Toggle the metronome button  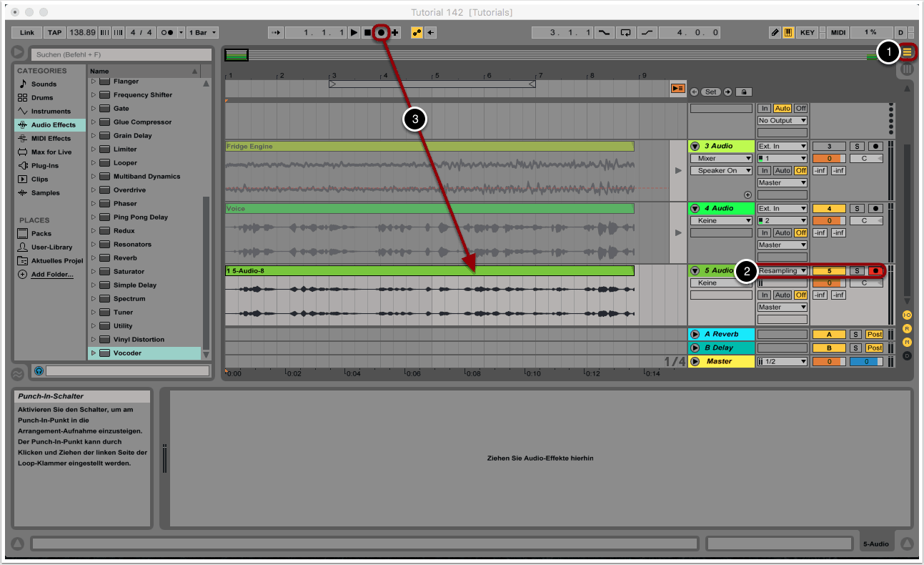tap(167, 32)
